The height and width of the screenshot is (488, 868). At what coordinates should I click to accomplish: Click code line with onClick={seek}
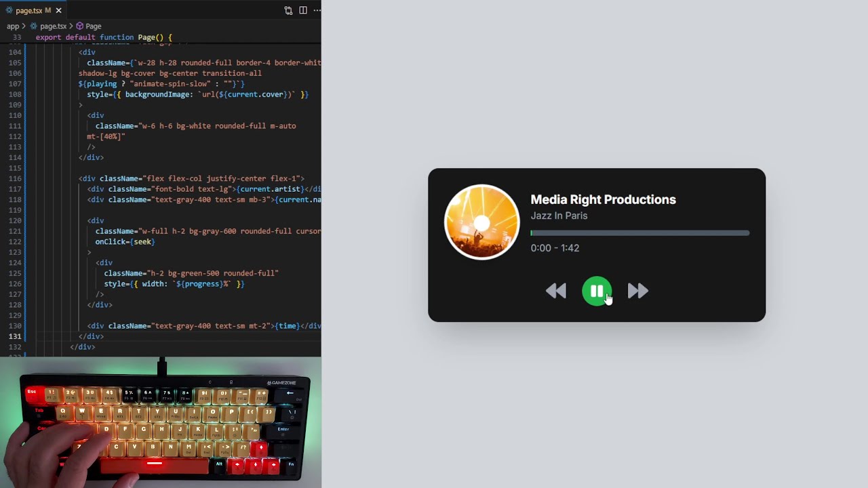pos(125,241)
